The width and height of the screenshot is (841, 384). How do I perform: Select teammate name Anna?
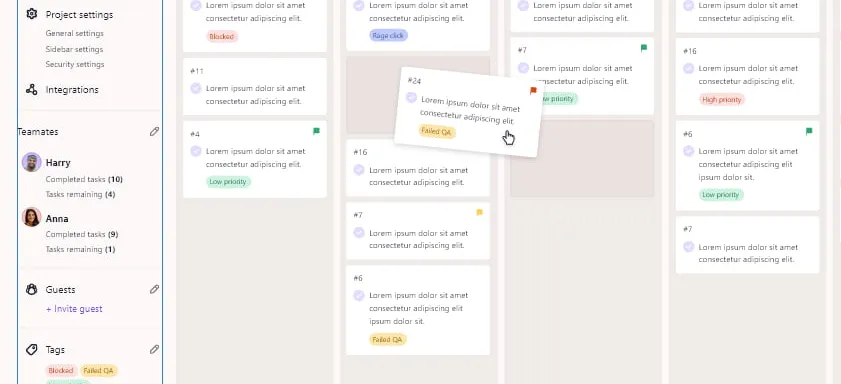57,219
